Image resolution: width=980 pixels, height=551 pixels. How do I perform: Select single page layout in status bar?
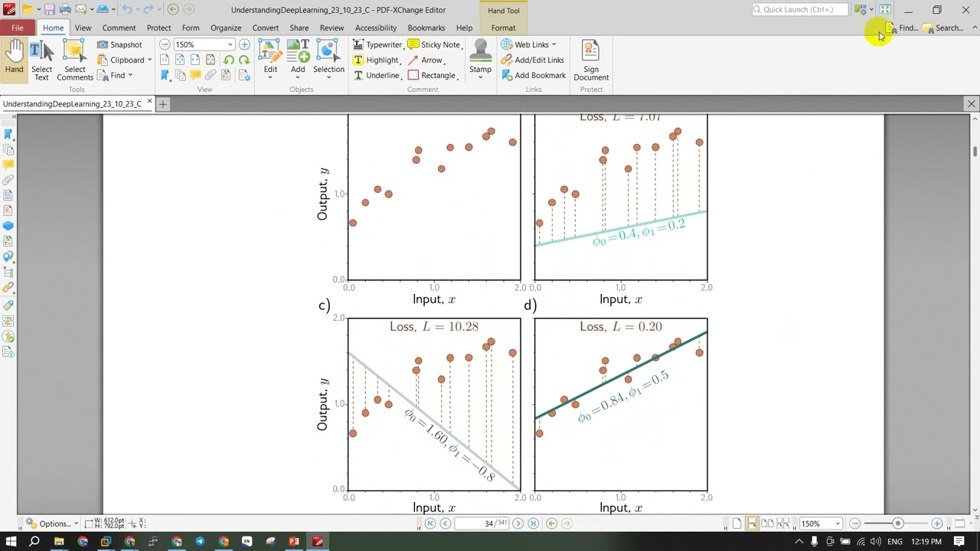tap(737, 523)
